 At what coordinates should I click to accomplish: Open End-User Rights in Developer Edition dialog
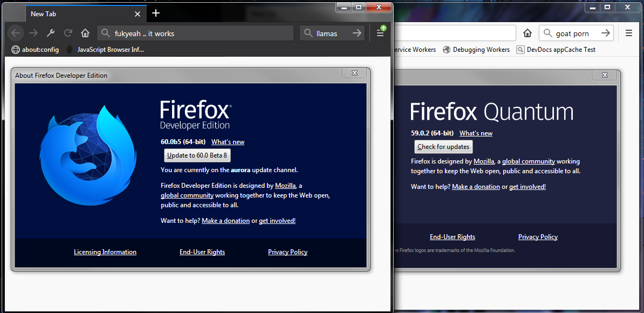tap(202, 252)
